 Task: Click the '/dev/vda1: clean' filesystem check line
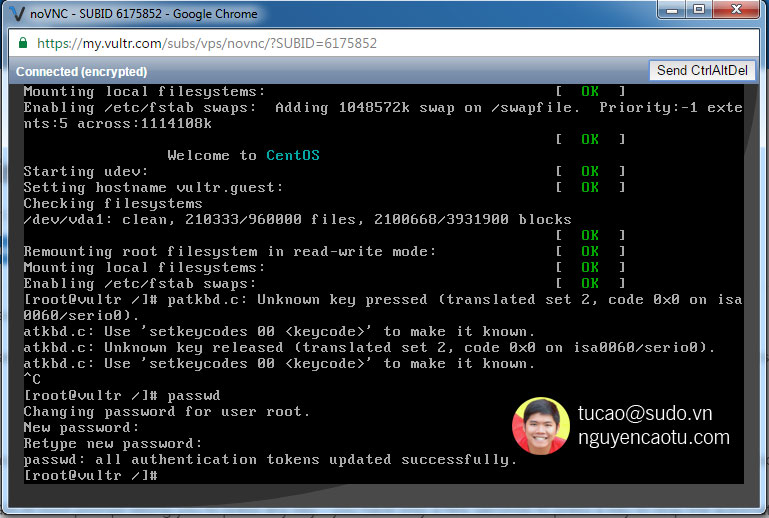tap(297, 219)
